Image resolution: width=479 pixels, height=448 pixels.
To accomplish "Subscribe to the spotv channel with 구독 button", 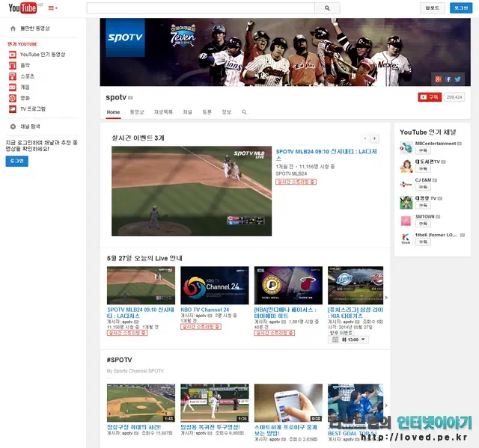I will point(430,97).
